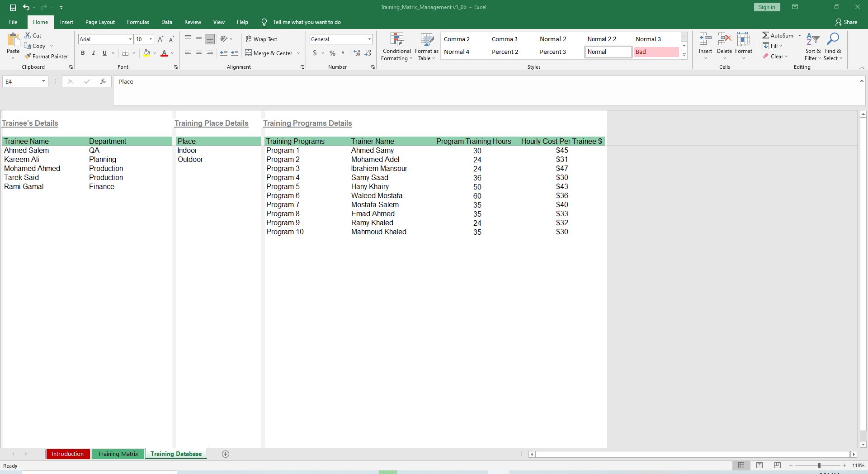868x474 pixels.
Task: Click the Format Painter tool
Action: [47, 57]
